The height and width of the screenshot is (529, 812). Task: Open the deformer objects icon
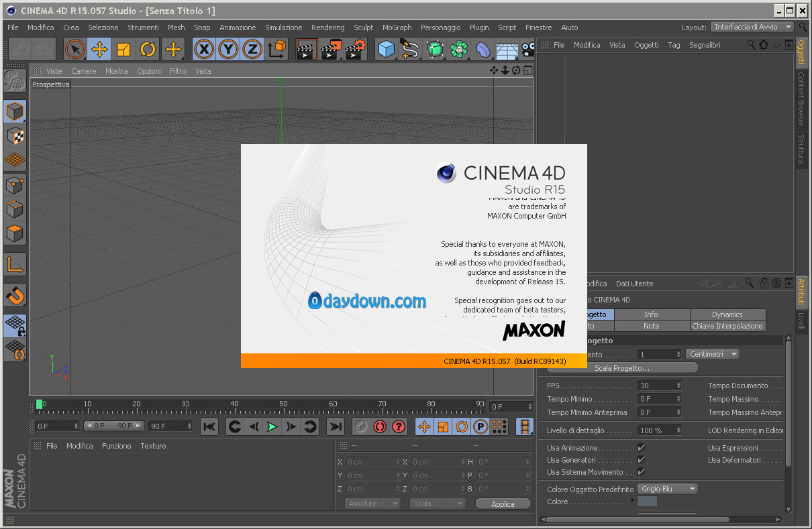pyautogui.click(x=483, y=49)
